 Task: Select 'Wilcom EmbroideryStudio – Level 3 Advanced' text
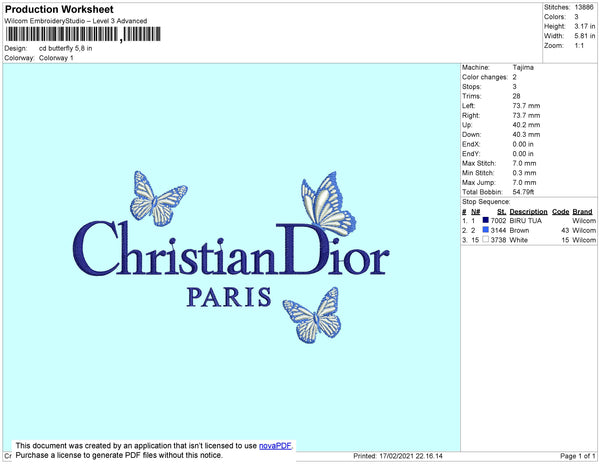tap(76, 21)
